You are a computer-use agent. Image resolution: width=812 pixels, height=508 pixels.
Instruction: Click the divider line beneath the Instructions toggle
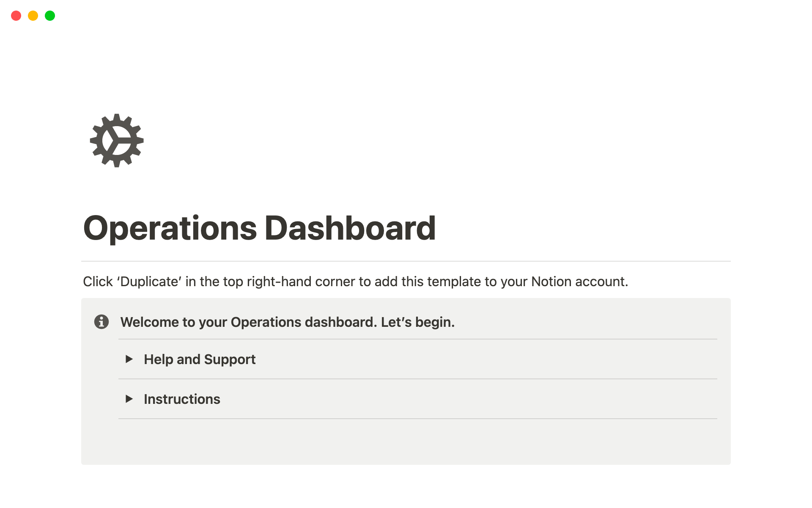(x=418, y=419)
